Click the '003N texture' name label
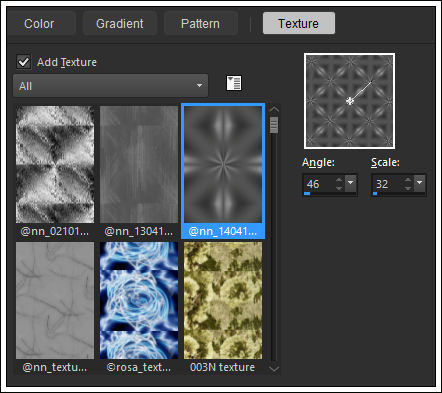 click(x=222, y=367)
